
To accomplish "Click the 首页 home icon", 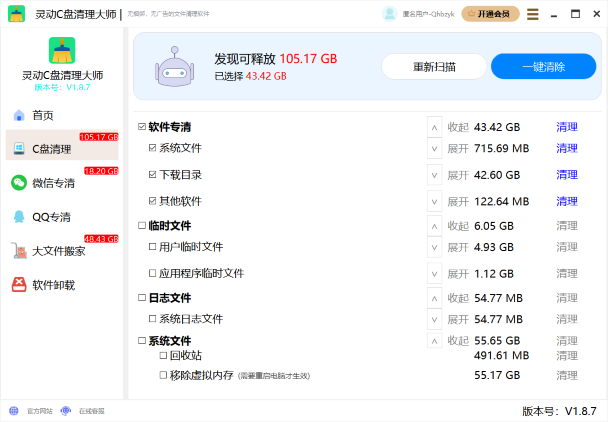I will point(19,115).
